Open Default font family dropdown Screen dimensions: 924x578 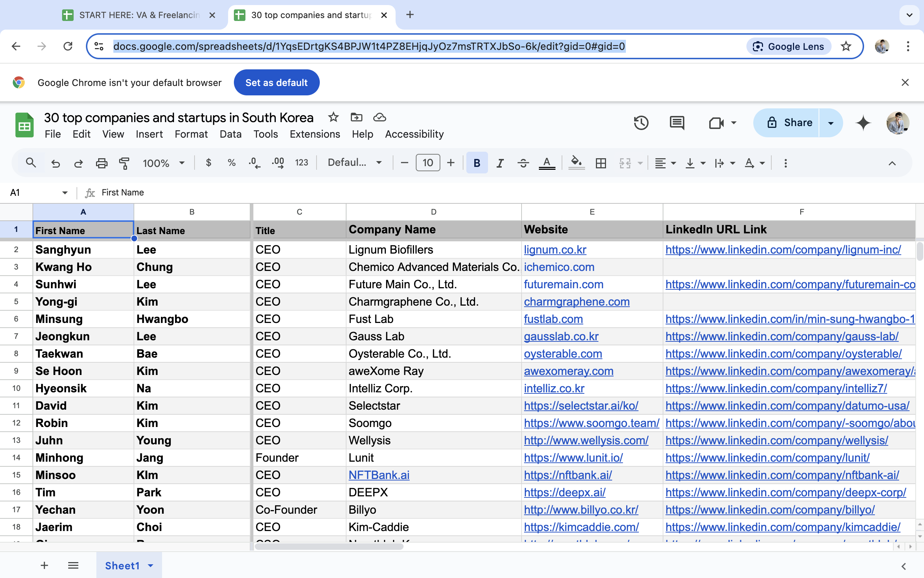(354, 163)
